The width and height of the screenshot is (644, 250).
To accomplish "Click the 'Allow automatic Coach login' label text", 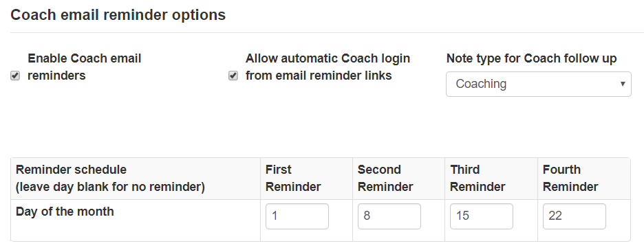I will (x=328, y=58).
